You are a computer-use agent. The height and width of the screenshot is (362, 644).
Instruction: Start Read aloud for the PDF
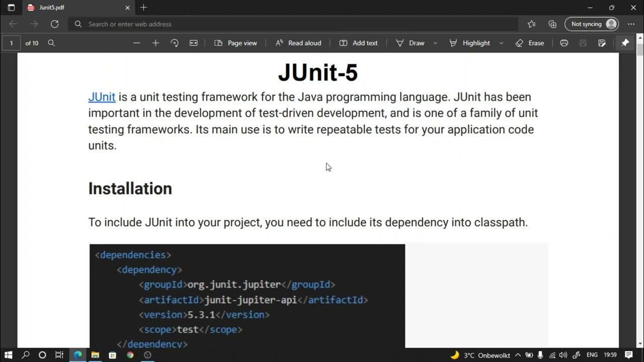pyautogui.click(x=298, y=43)
